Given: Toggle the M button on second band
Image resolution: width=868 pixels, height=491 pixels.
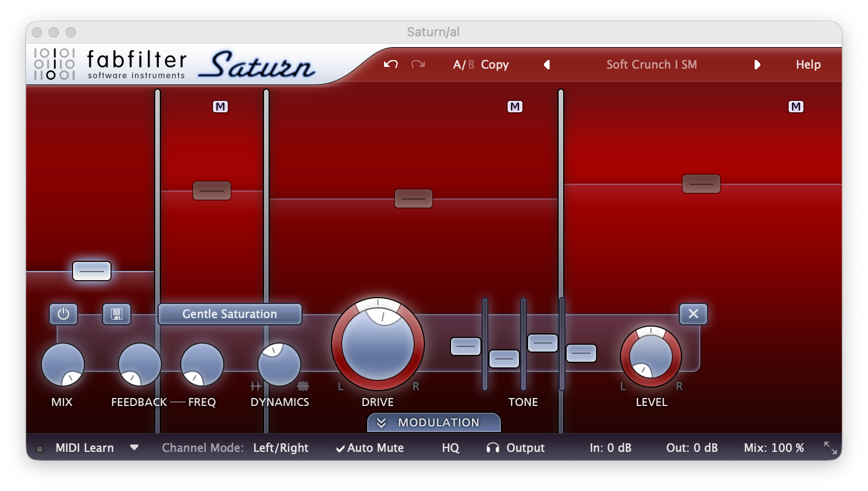Looking at the screenshot, I should pos(220,107).
